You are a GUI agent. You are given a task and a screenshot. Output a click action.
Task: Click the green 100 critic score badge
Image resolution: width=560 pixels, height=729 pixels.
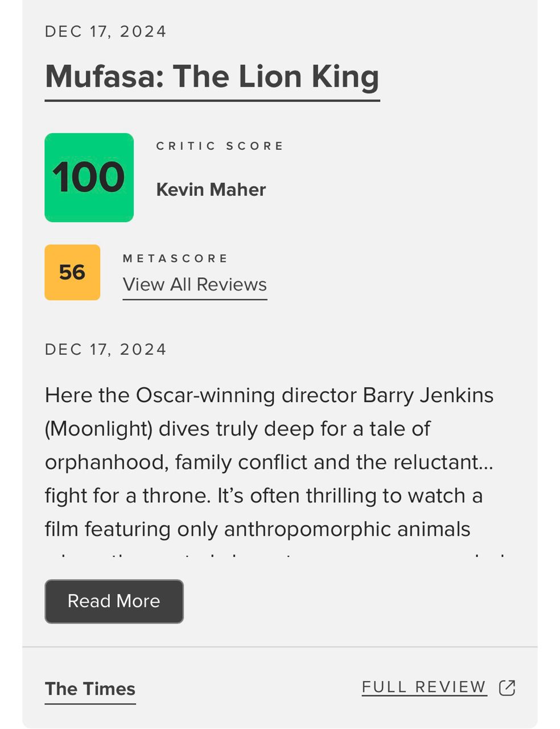[89, 177]
